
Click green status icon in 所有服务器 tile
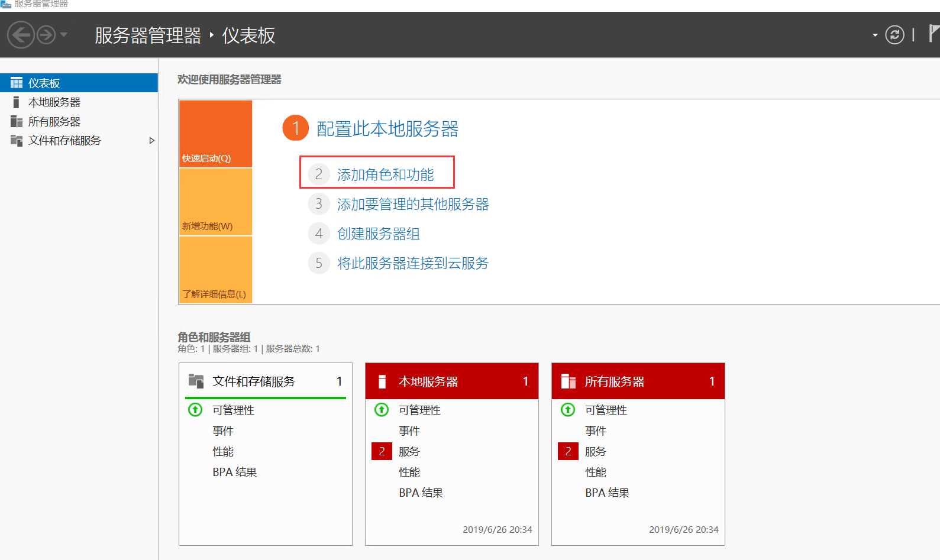coord(568,409)
